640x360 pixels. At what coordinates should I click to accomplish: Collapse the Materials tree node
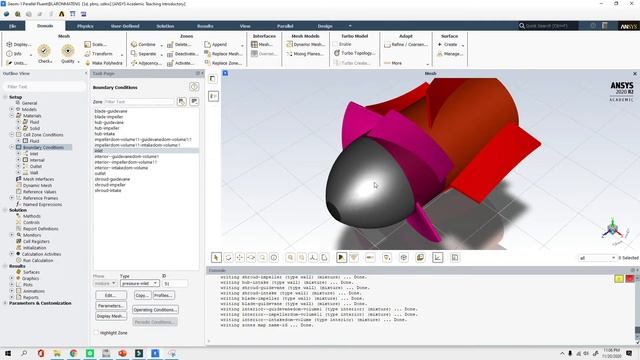pyautogui.click(x=12, y=116)
